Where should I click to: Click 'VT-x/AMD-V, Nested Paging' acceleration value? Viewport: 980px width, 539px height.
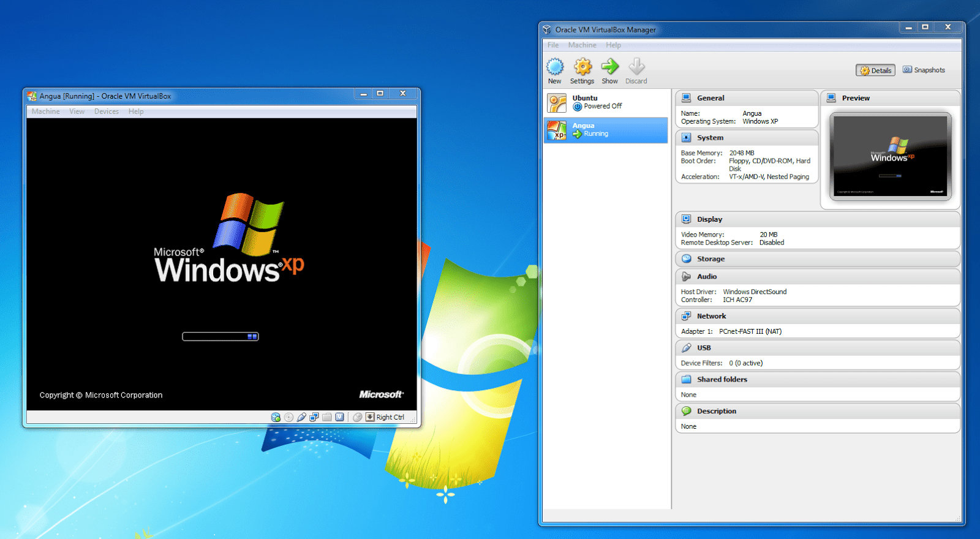click(x=769, y=177)
